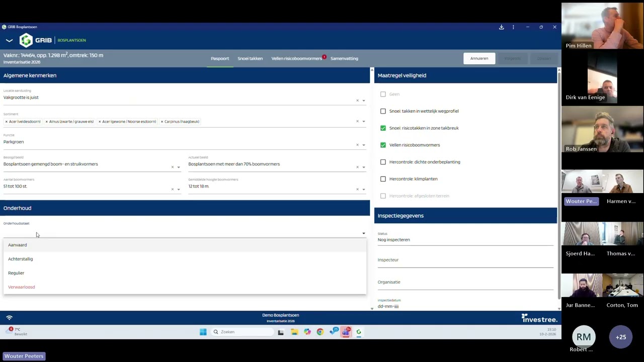Check Hercontrole: dichte onderbeplanting
The width and height of the screenshot is (644, 362).
pos(383,162)
